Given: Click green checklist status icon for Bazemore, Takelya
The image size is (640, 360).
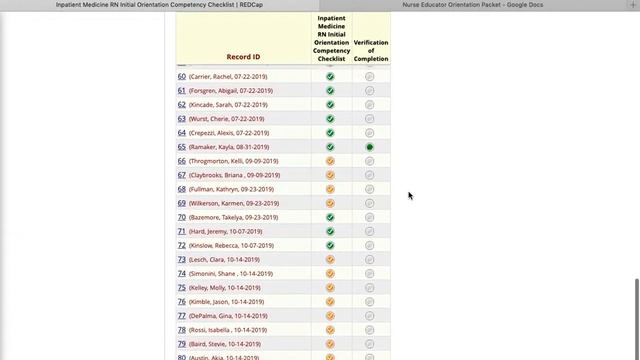Looking at the screenshot, I should coord(330,218).
